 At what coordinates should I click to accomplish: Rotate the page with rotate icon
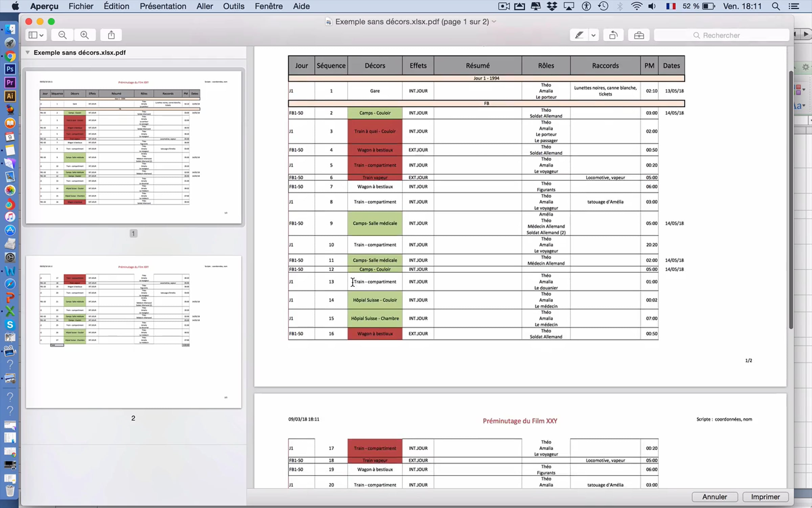pyautogui.click(x=613, y=35)
